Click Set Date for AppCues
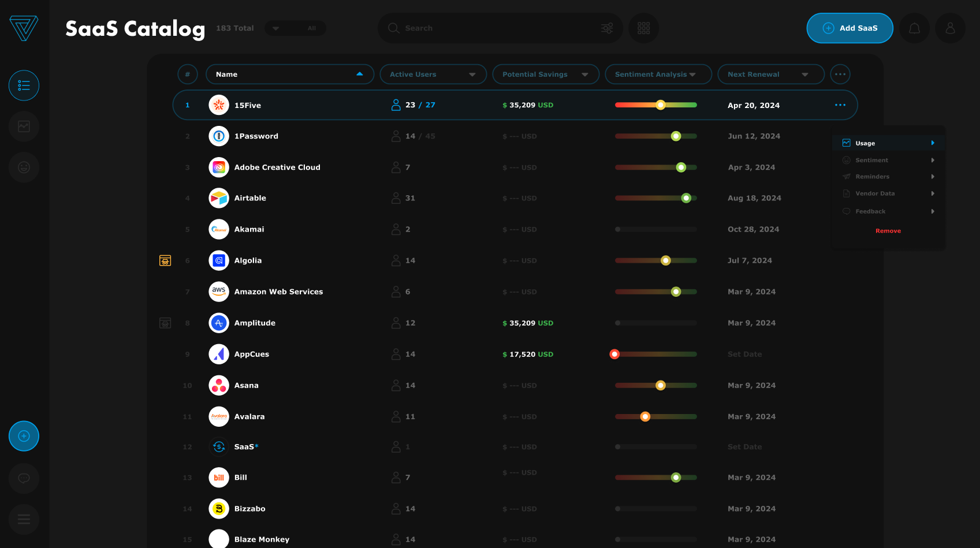The width and height of the screenshot is (980, 548). coord(744,354)
